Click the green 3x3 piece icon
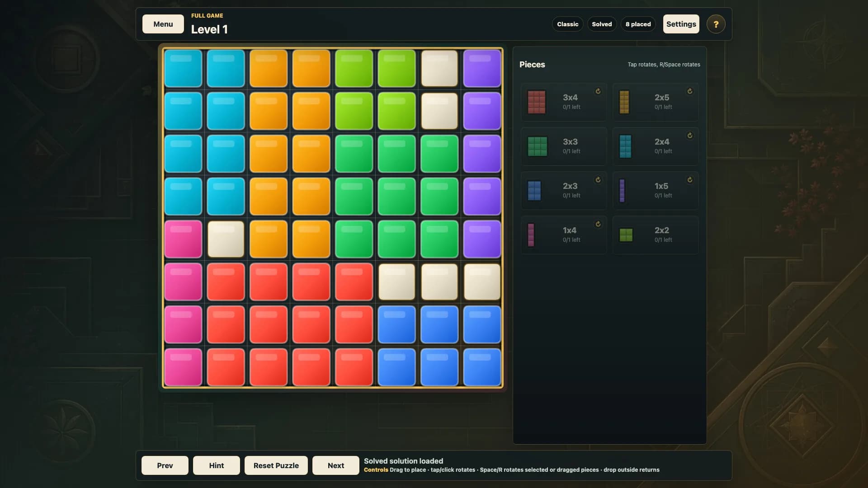Screen dimensions: 868x488 pyautogui.click(x=538, y=146)
